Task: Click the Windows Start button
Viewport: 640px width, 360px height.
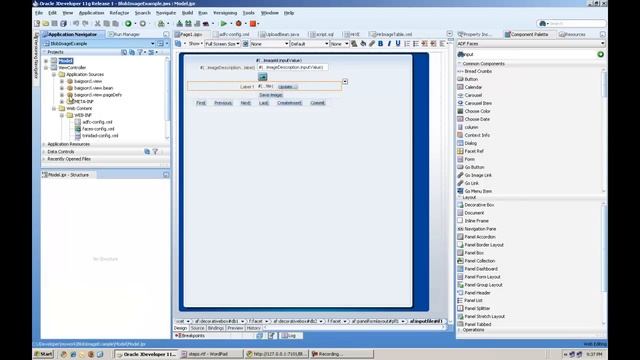Action: (x=44, y=354)
